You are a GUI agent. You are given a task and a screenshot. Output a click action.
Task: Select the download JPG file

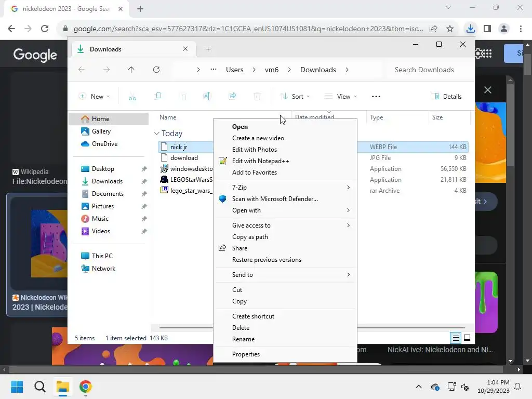click(184, 158)
